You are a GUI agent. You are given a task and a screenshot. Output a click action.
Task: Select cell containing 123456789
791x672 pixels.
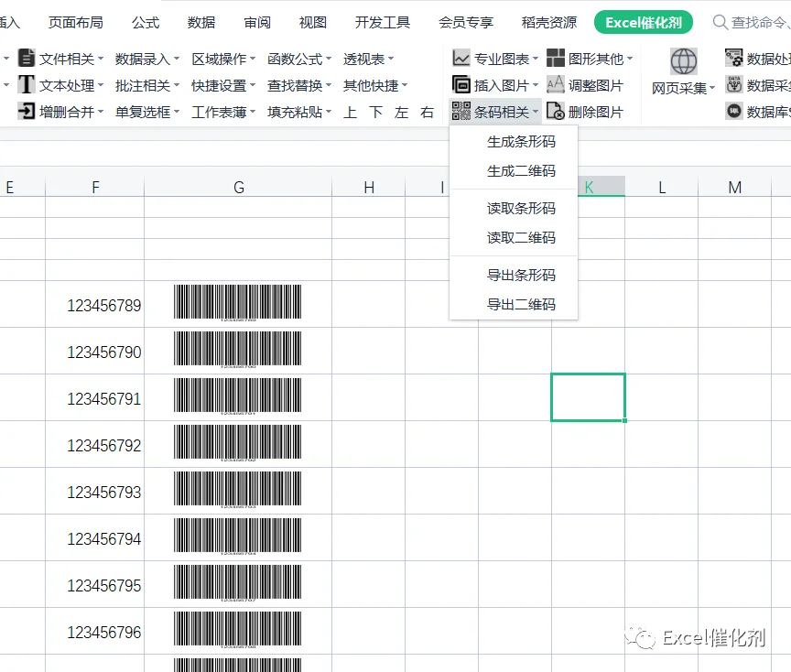coord(95,304)
